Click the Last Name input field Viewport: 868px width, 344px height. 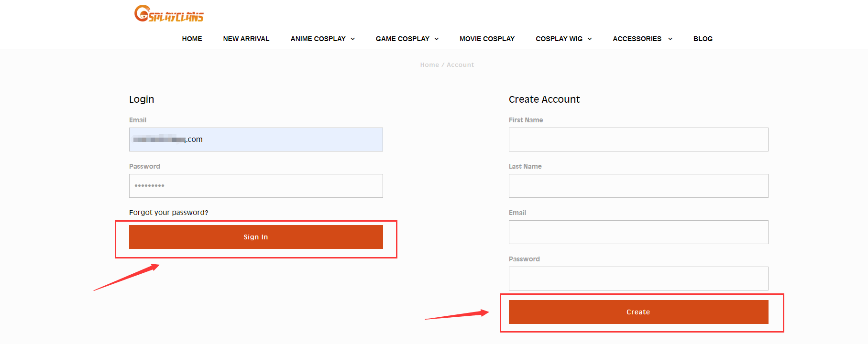pos(638,186)
